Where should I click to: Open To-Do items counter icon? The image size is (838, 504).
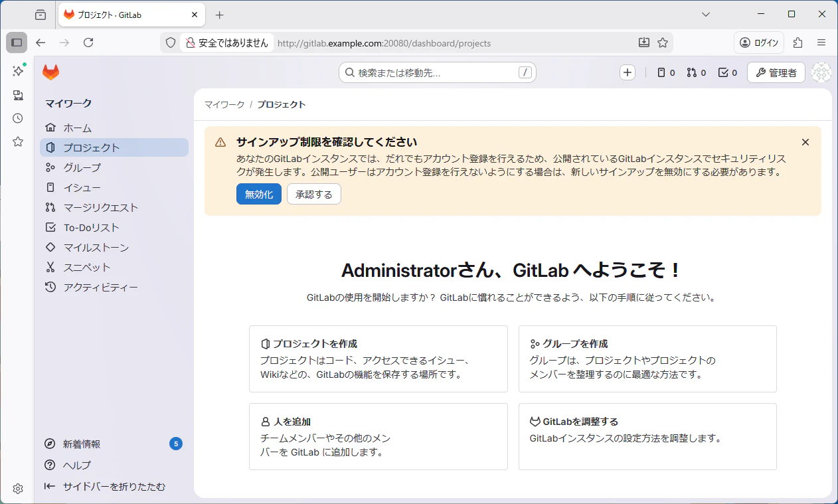pos(728,72)
